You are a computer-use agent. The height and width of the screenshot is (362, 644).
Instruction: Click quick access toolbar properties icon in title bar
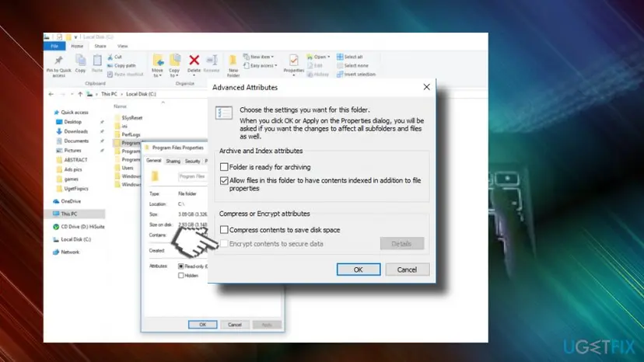[60, 37]
